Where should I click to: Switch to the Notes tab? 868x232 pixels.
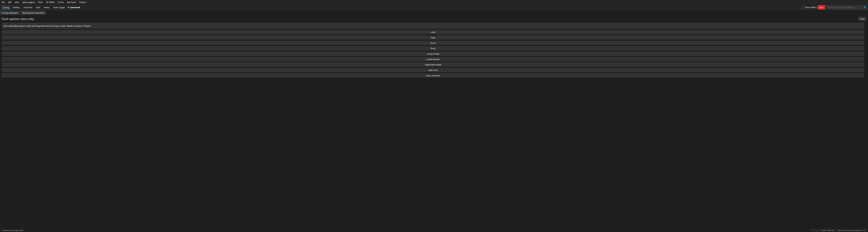coord(46,7)
